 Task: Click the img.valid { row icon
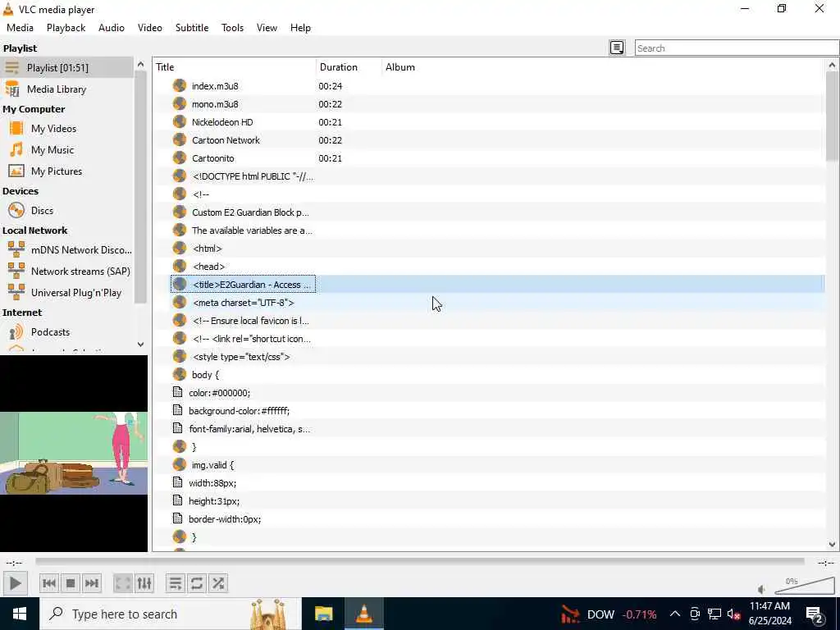point(180,465)
